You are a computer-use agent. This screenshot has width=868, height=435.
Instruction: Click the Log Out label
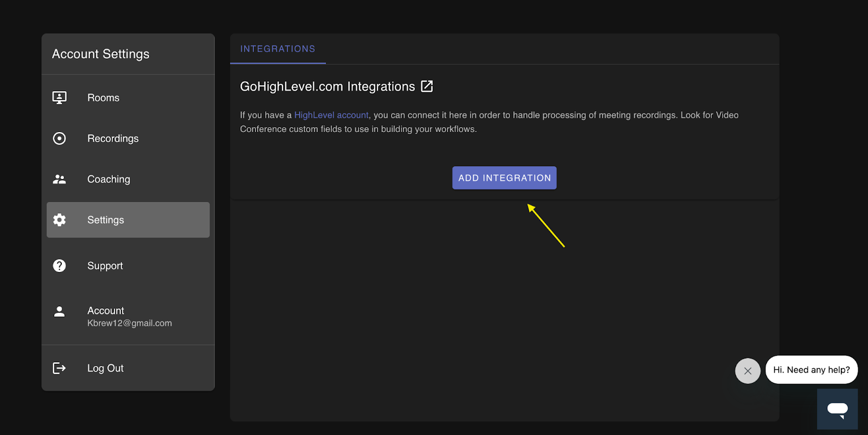(x=105, y=368)
